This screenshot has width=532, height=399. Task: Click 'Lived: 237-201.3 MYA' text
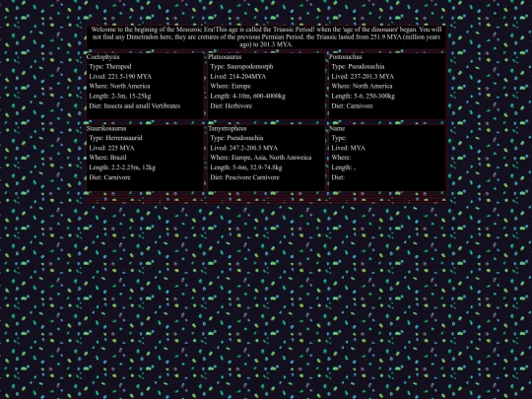point(363,76)
